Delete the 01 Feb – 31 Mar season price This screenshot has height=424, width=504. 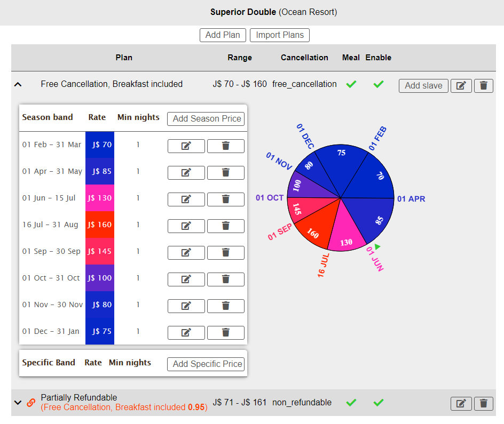226,146
